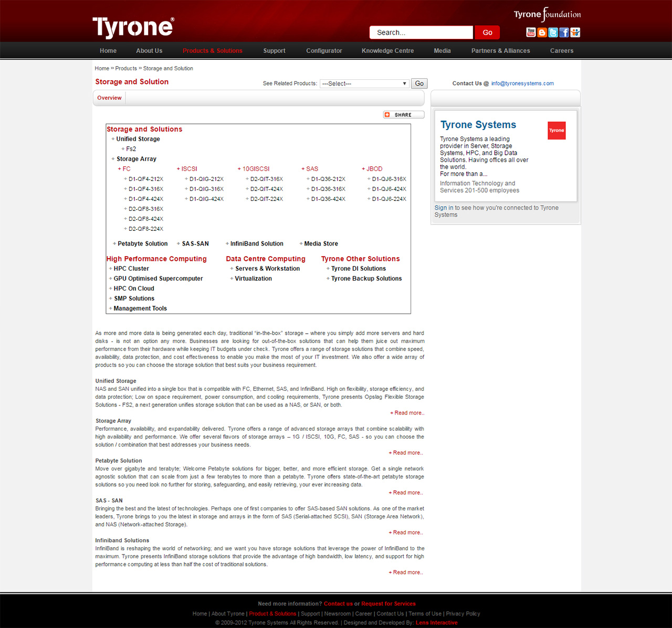Open Tyrone DI Solutions link

359,269
